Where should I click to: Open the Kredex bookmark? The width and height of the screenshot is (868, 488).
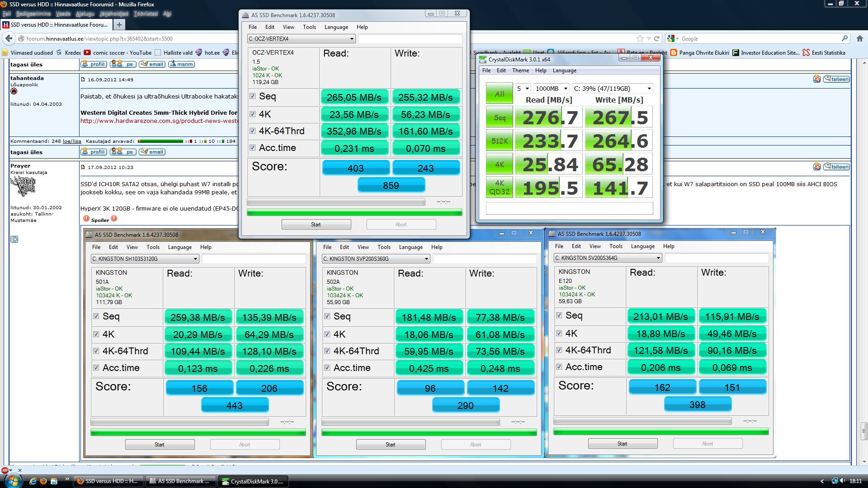click(x=69, y=53)
